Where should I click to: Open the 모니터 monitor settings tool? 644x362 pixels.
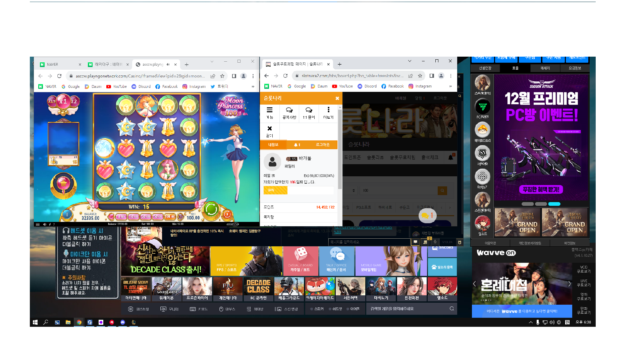coord(169,309)
